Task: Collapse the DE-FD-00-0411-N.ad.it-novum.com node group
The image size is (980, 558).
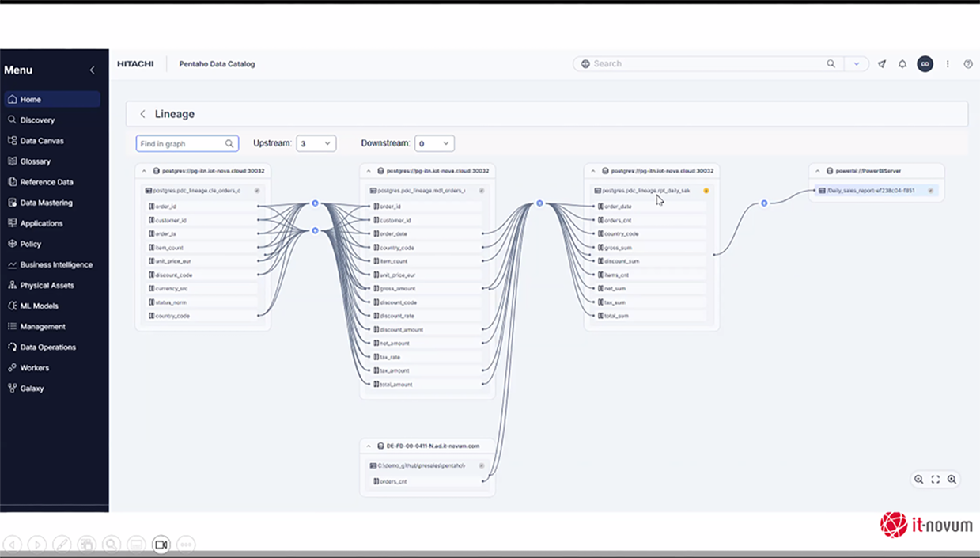Action: pyautogui.click(x=369, y=446)
